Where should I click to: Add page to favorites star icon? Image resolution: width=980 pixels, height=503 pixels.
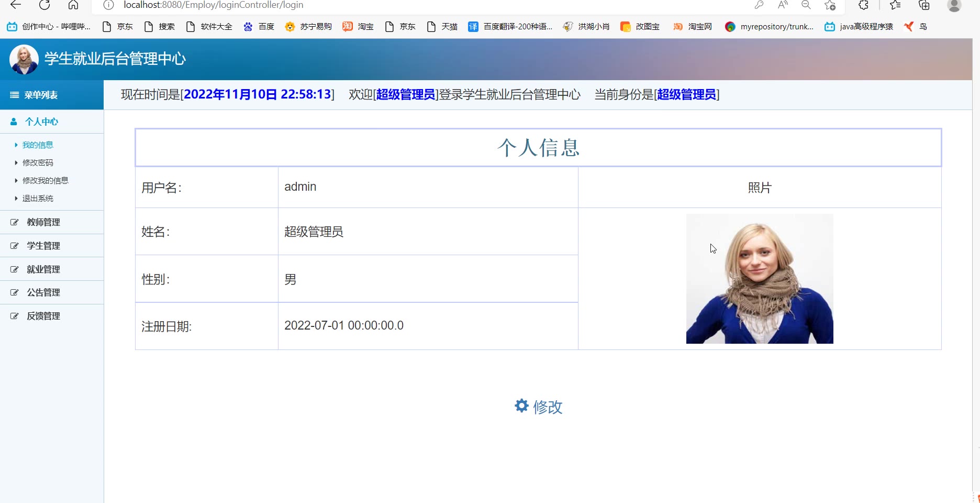(x=830, y=5)
